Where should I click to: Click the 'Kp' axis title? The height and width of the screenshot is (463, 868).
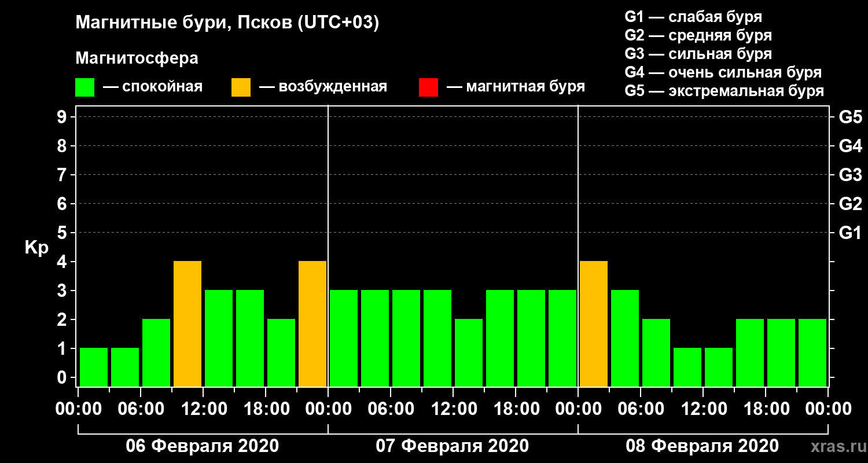[x=36, y=248]
